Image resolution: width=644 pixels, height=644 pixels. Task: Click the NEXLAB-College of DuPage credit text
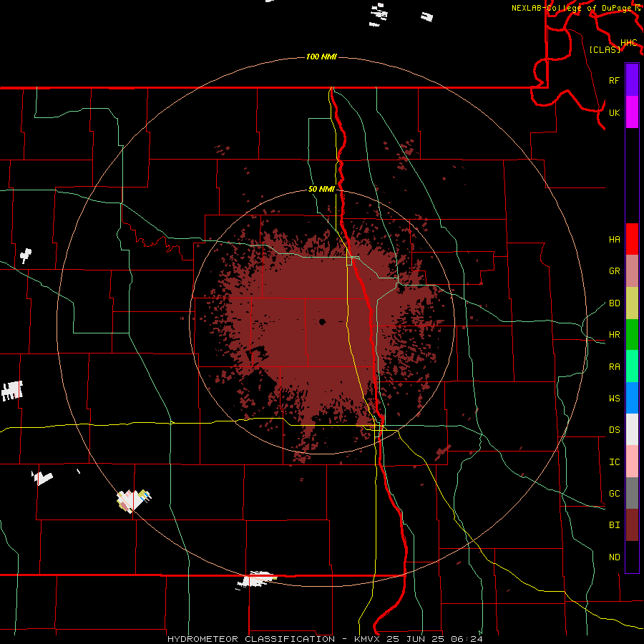click(x=572, y=8)
